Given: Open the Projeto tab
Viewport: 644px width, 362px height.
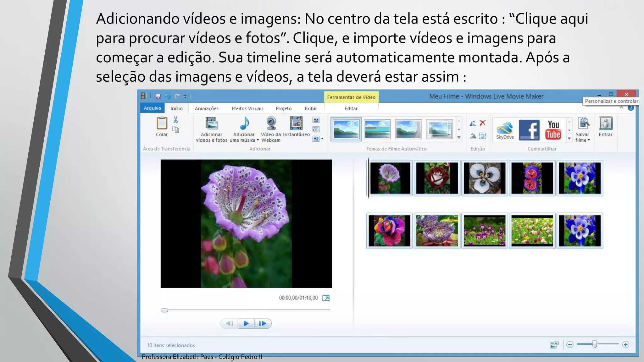Looking at the screenshot, I should [x=284, y=108].
